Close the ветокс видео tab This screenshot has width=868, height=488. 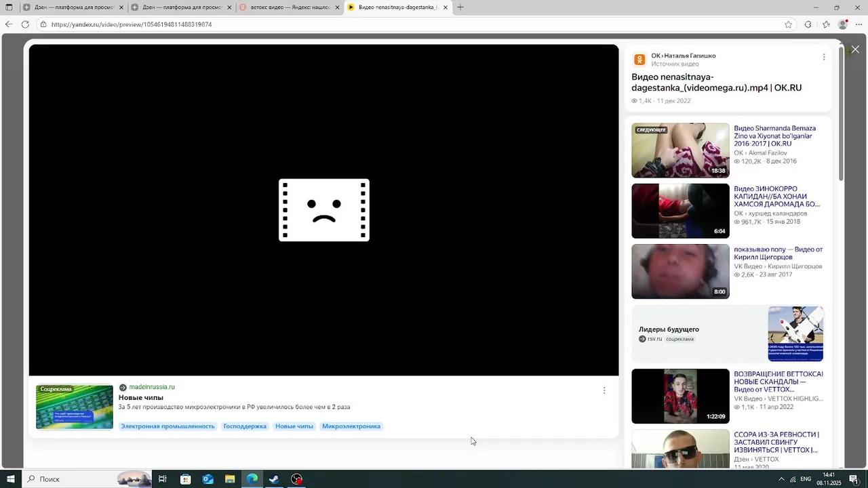click(x=337, y=7)
